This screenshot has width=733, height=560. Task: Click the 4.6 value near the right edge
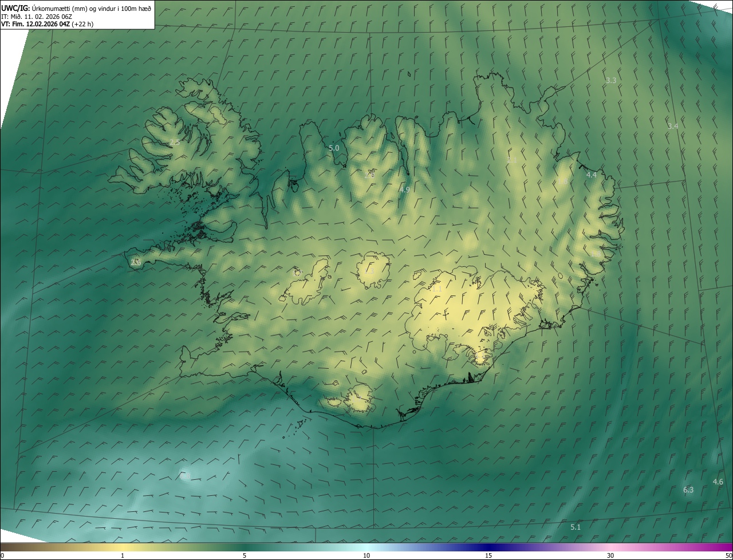[x=718, y=482]
